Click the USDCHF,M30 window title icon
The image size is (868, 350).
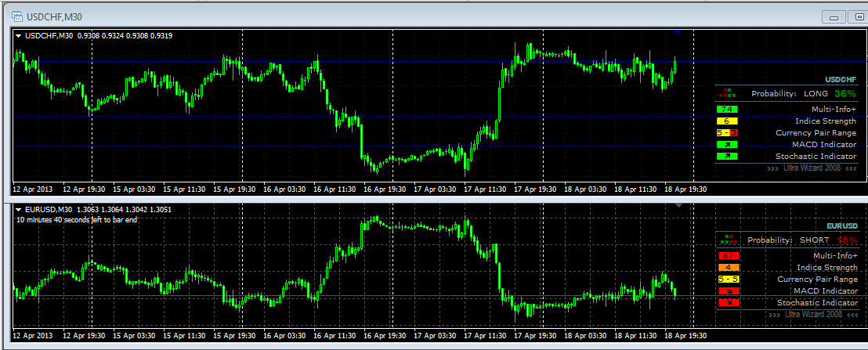(17, 16)
